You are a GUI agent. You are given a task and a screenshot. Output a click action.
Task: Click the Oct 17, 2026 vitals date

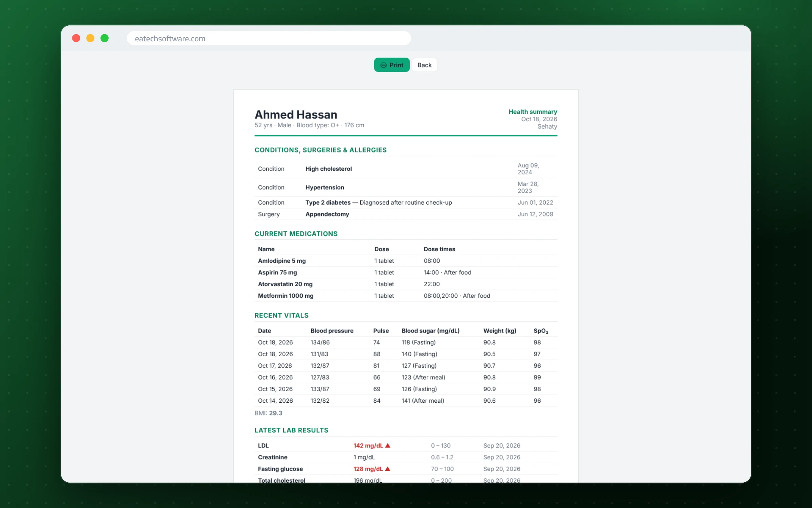point(275,366)
